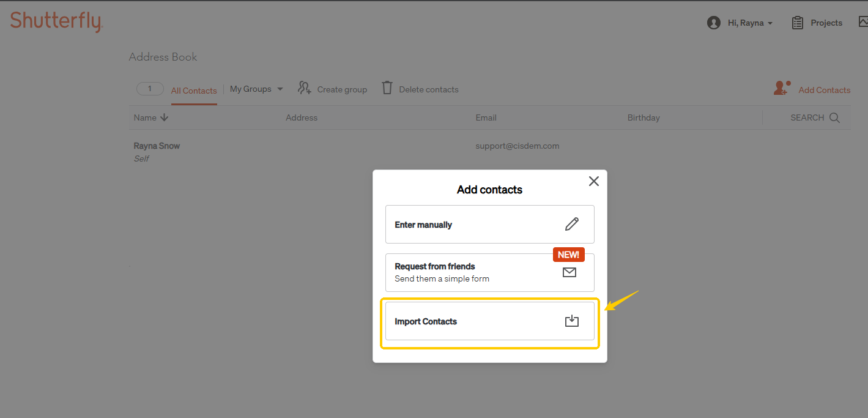868x418 pixels.
Task: Click the Delete contacts trash icon
Action: coord(387,88)
